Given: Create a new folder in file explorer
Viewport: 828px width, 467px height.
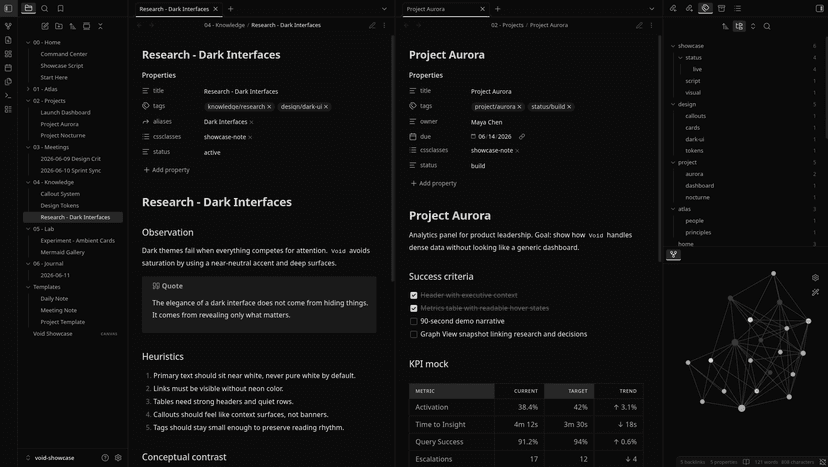Looking at the screenshot, I should pos(59,26).
